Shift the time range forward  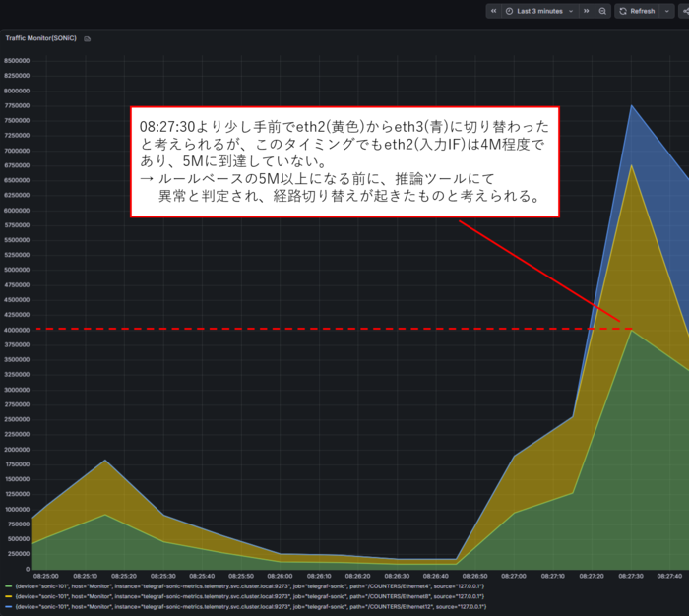587,11
